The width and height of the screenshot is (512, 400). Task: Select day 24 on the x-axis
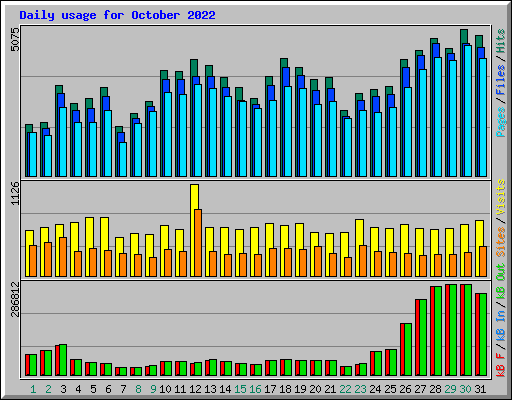tap(375, 389)
